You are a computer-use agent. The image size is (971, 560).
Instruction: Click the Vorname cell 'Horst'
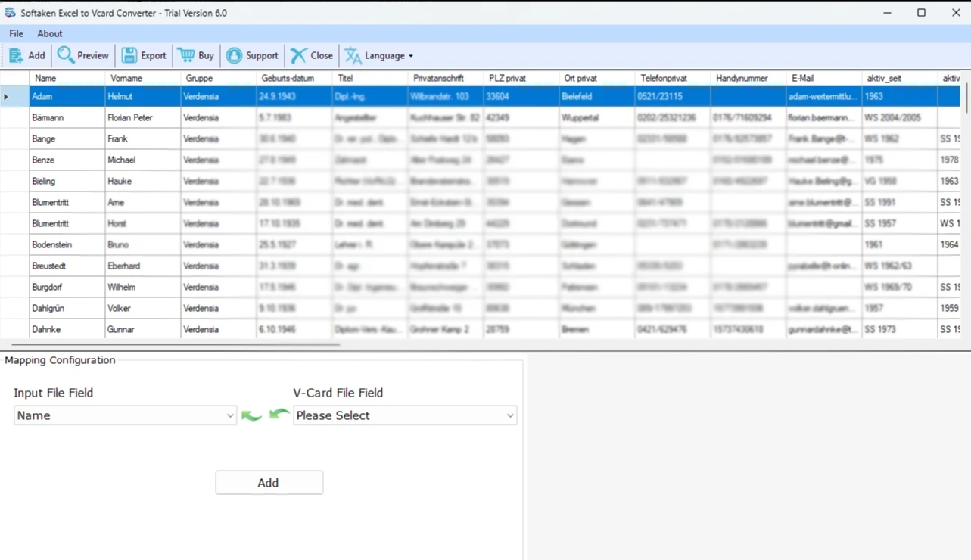pyautogui.click(x=143, y=223)
